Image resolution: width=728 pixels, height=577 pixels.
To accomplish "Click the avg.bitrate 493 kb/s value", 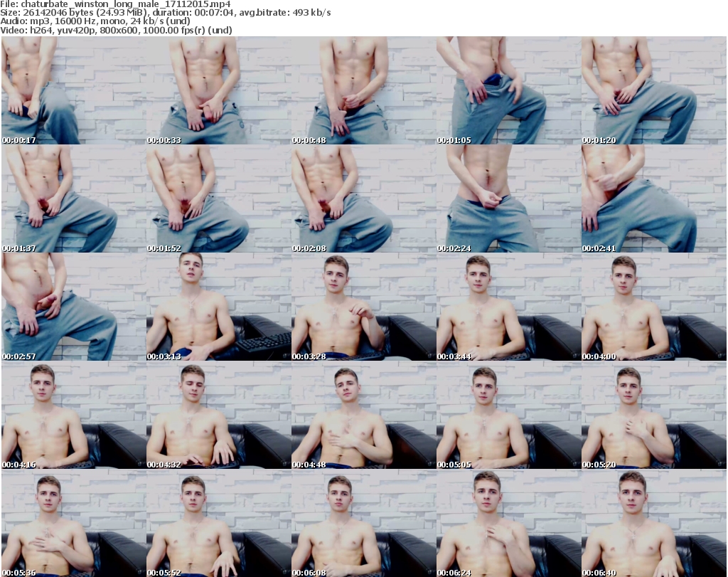I will (285, 13).
